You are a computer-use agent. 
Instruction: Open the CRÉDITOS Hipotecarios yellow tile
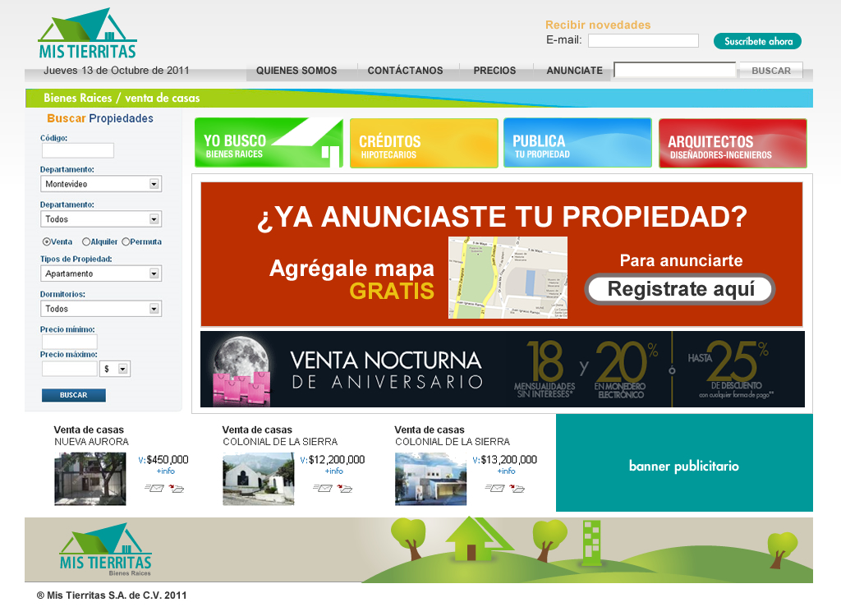(x=424, y=143)
